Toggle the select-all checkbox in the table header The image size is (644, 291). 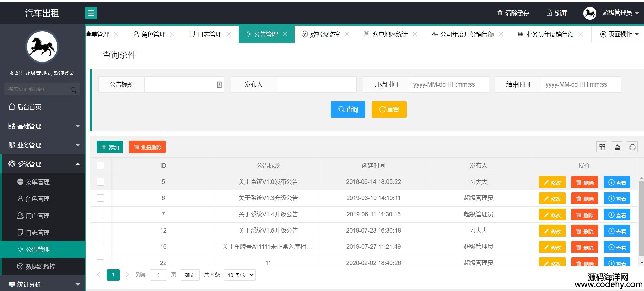pos(100,166)
